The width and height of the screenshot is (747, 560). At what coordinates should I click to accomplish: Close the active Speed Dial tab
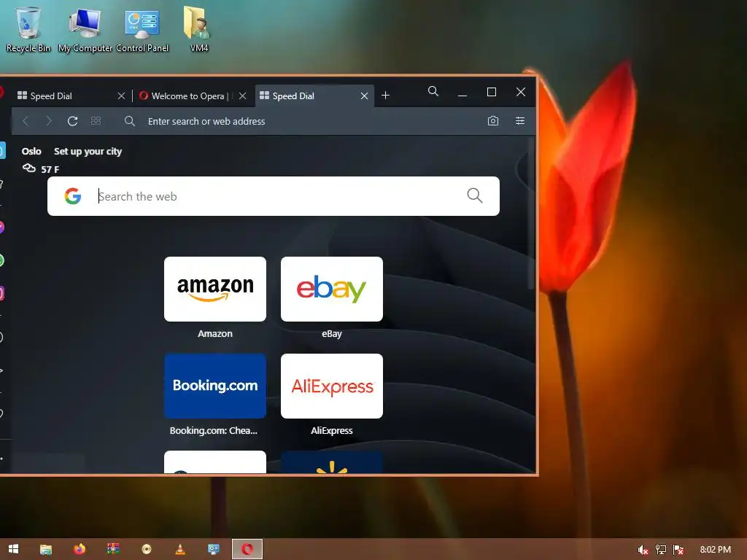tap(365, 96)
